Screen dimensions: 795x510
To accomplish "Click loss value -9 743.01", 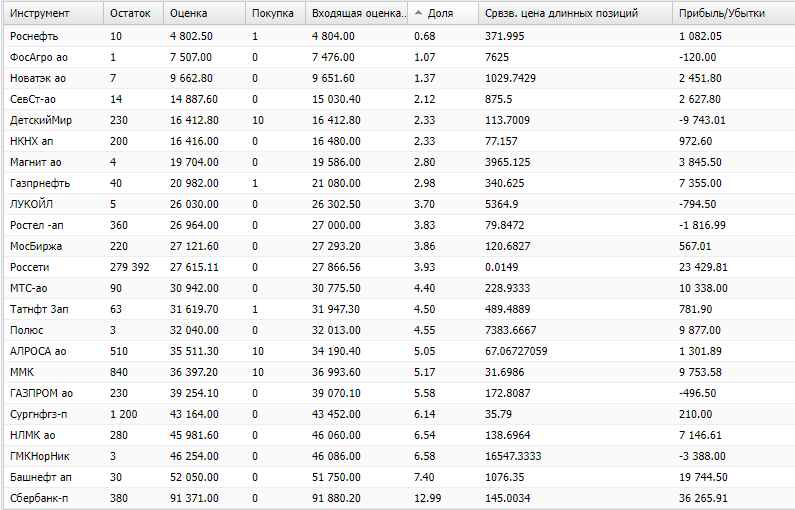I will [x=702, y=121].
